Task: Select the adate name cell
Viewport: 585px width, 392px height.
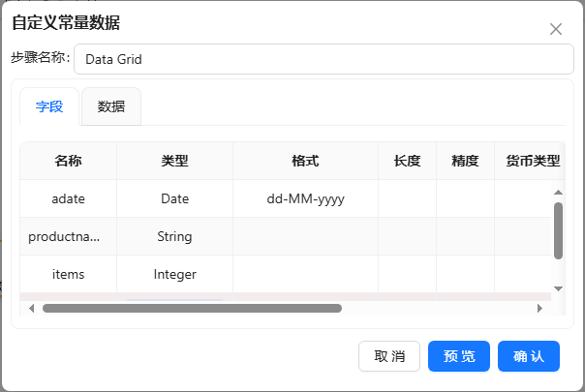Action: pos(69,198)
